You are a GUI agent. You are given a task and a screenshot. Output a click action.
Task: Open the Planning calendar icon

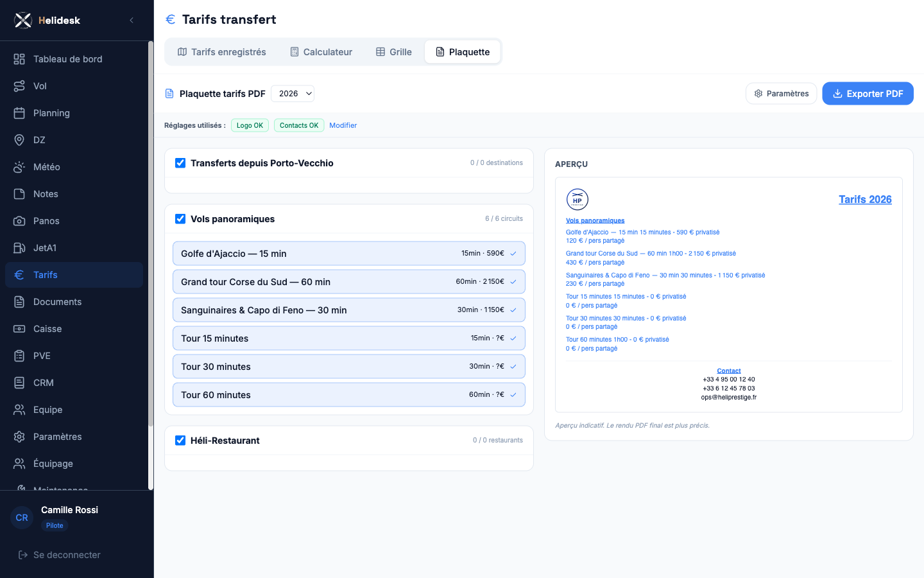(x=19, y=113)
